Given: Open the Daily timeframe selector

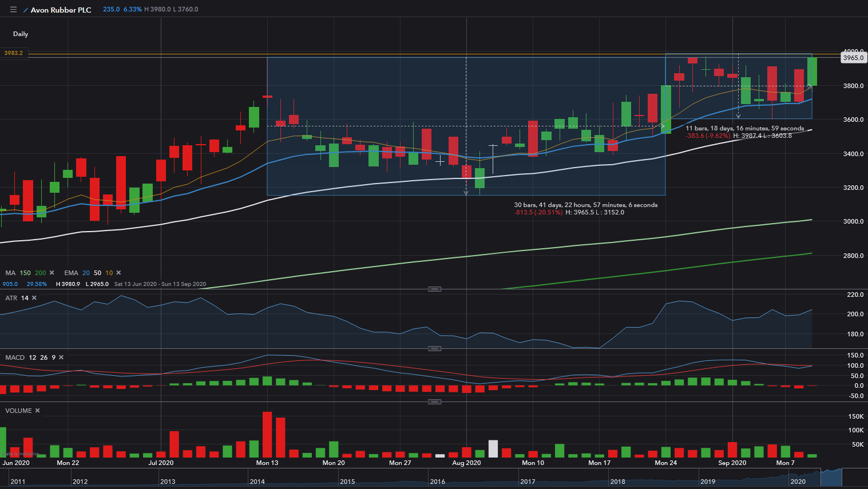Looking at the screenshot, I should (21, 34).
